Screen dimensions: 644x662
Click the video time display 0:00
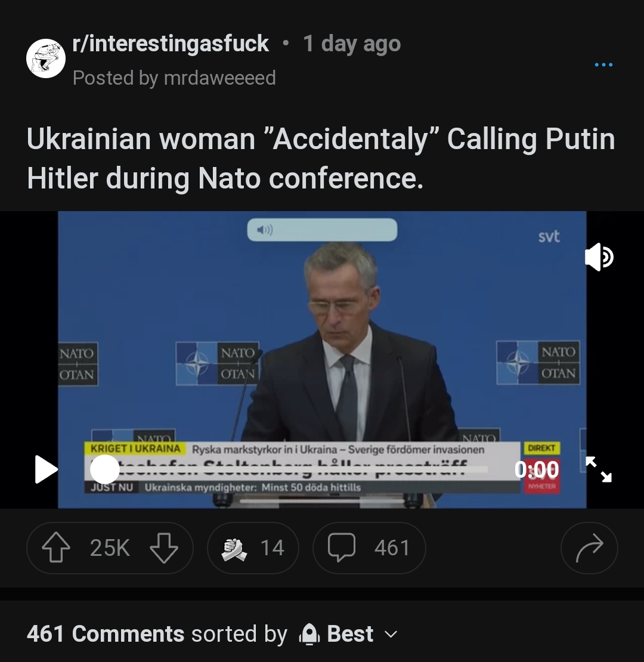(537, 469)
